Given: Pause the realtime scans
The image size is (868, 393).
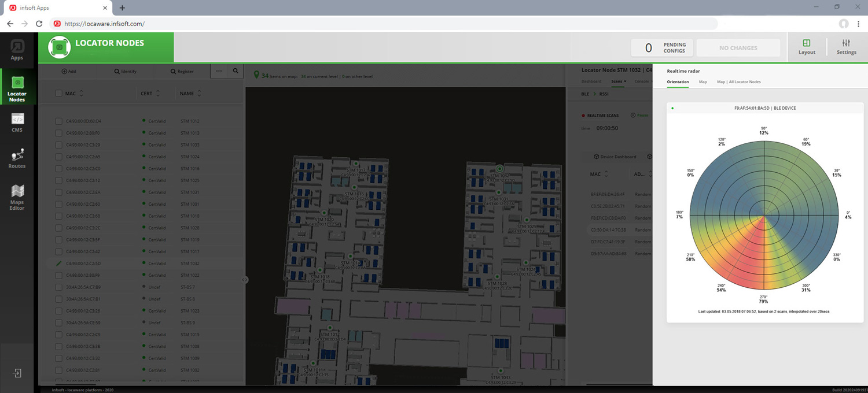Looking at the screenshot, I should click(640, 115).
